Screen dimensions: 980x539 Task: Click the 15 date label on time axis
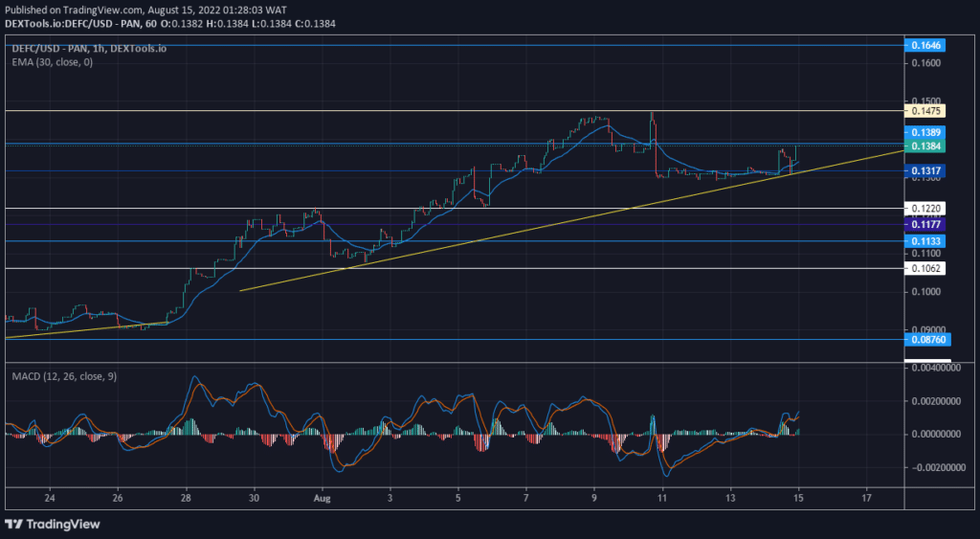[x=798, y=499]
